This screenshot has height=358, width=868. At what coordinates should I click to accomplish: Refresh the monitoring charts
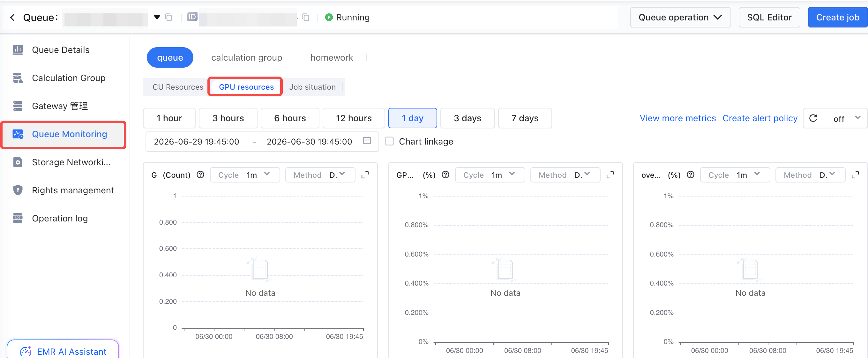coord(813,118)
